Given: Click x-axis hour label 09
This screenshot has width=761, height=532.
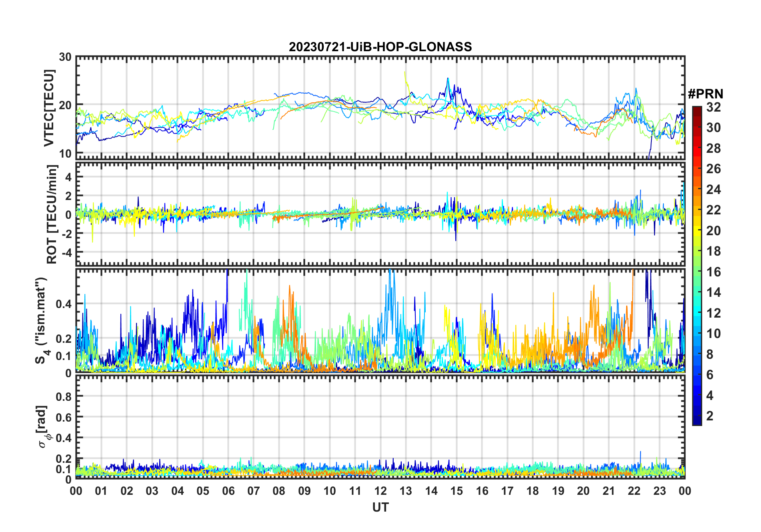Looking at the screenshot, I should (x=304, y=491).
